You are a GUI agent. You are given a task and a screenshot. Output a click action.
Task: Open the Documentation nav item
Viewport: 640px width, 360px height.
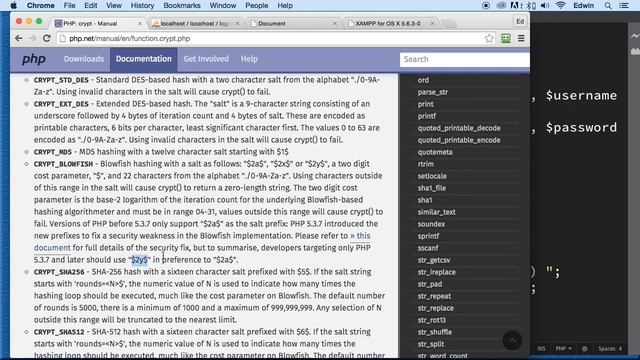coord(144,59)
